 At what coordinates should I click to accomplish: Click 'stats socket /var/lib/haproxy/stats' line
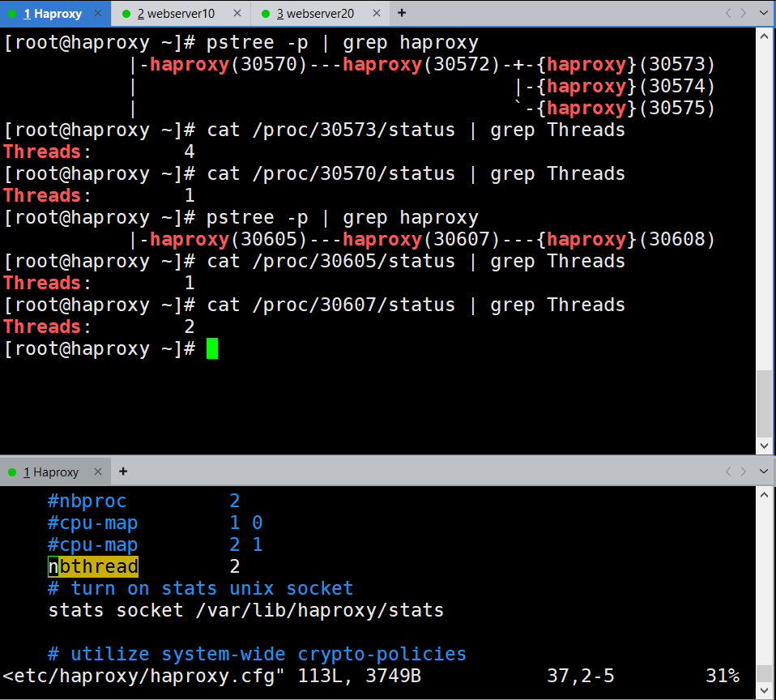point(246,610)
